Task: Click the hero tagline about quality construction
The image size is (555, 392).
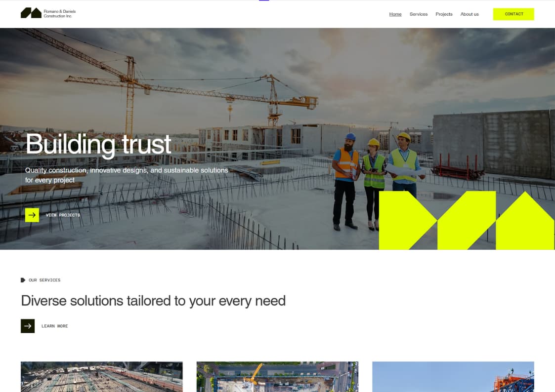Action: pyautogui.click(x=127, y=175)
